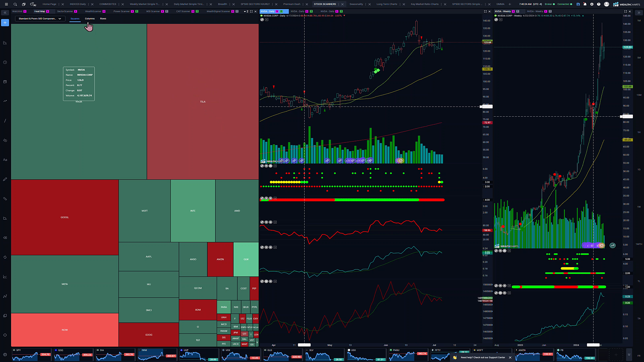Image resolution: width=644 pixels, height=362 pixels.
Task: Switch to Long Term Charts tab
Action: [387, 4]
